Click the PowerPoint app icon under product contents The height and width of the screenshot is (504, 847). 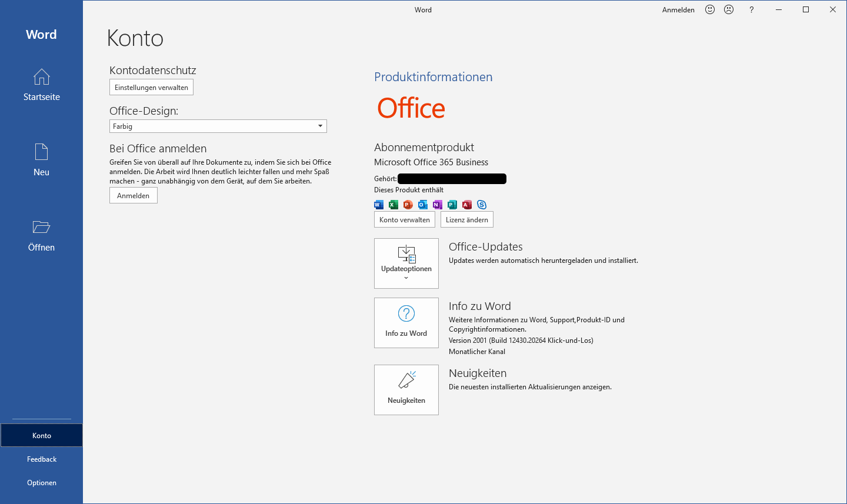408,205
